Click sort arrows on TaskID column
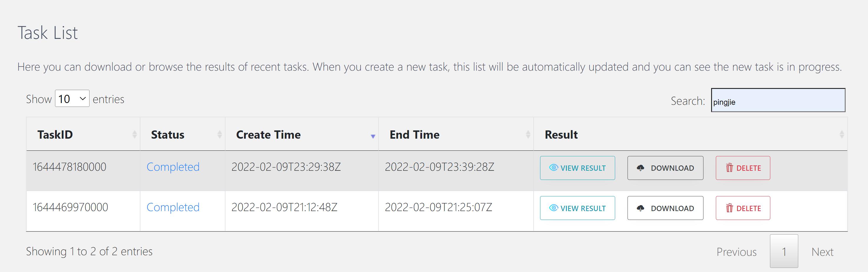The width and height of the screenshot is (868, 272). click(135, 135)
